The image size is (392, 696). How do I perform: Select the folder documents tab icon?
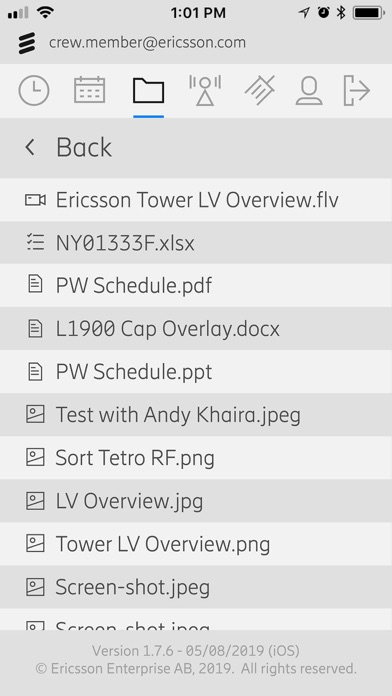pos(148,91)
